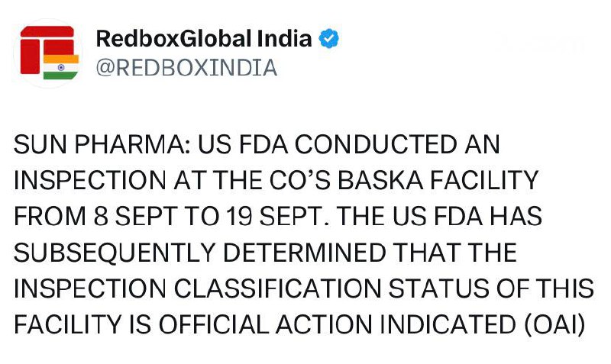
Task: Open the @REDBOXINDIA handle link
Action: coord(186,68)
